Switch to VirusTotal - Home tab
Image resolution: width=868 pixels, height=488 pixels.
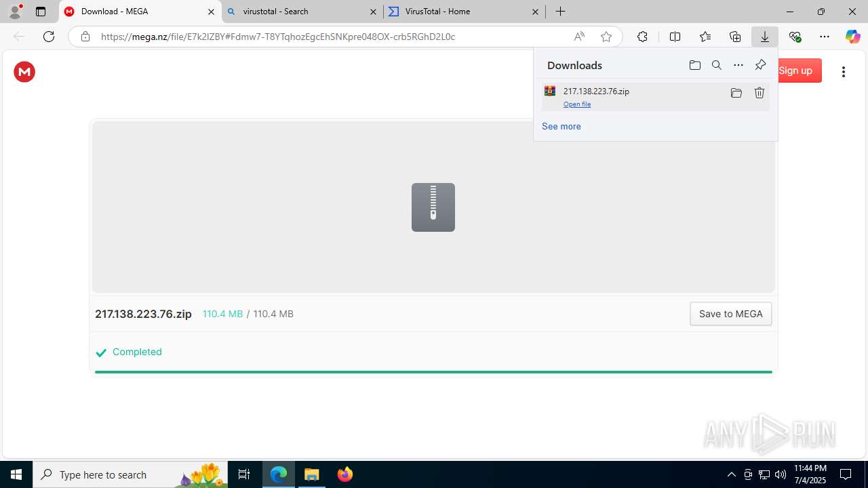tap(465, 12)
